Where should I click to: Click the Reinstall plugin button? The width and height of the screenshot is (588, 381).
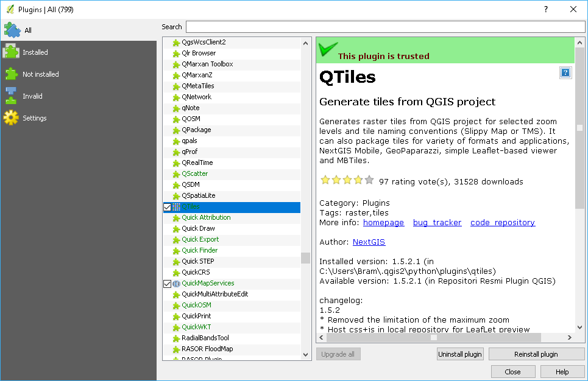[x=536, y=354]
